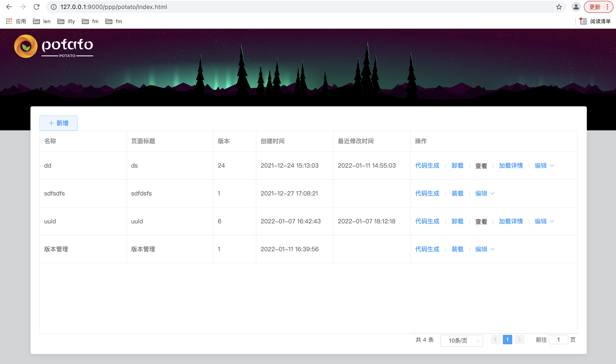
Task: Expand the 编辑 dropdown in the 版本管理 row
Action: click(x=485, y=249)
